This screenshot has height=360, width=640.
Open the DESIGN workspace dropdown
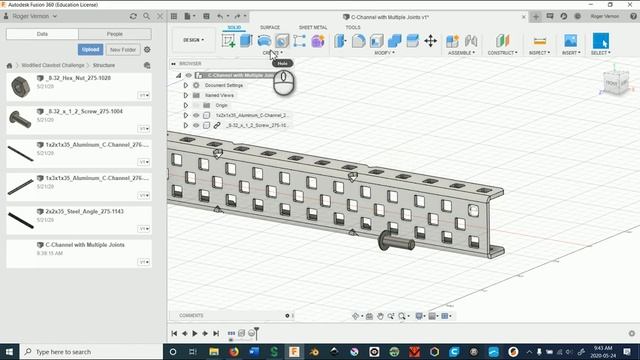tap(193, 40)
